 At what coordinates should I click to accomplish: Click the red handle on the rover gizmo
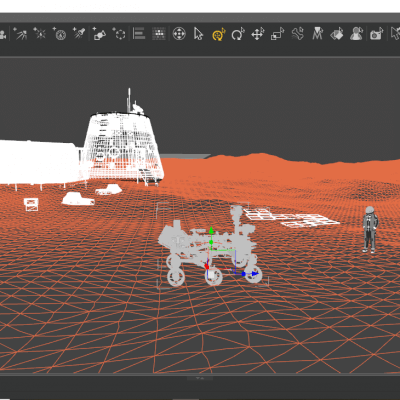click(207, 266)
